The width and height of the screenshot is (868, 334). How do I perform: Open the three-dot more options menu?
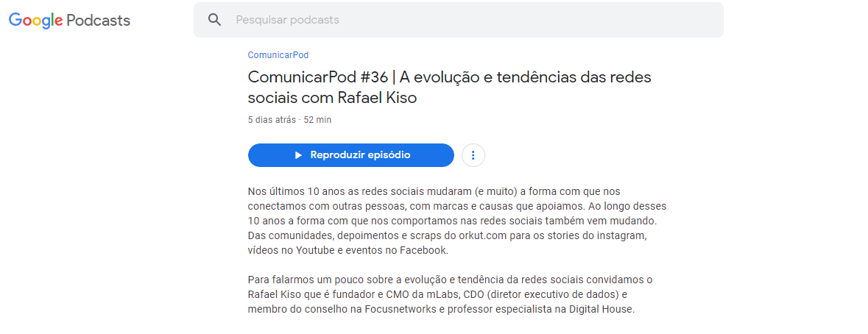(473, 154)
